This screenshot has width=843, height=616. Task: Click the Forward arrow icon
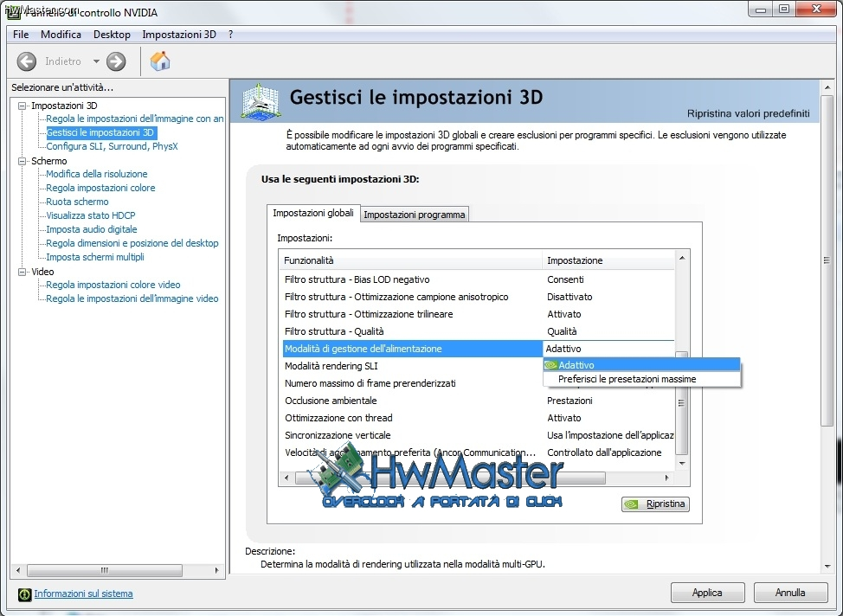(x=116, y=61)
